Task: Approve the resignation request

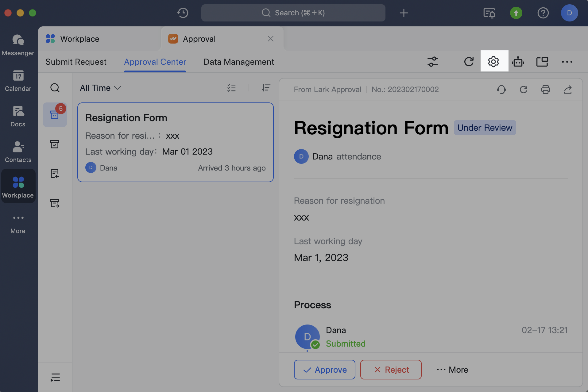Action: coord(324,370)
